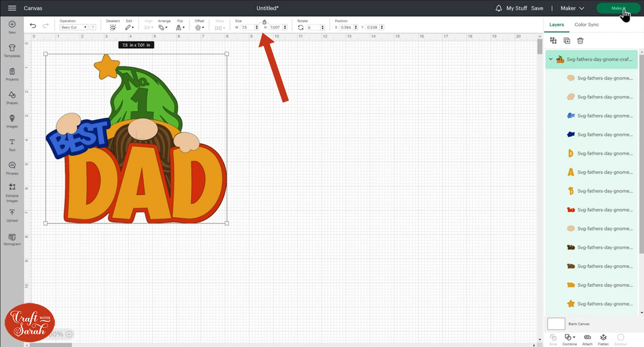Screen dimensions: 644x347
Task: Click the Rotate angle field
Action: pyautogui.click(x=313, y=27)
